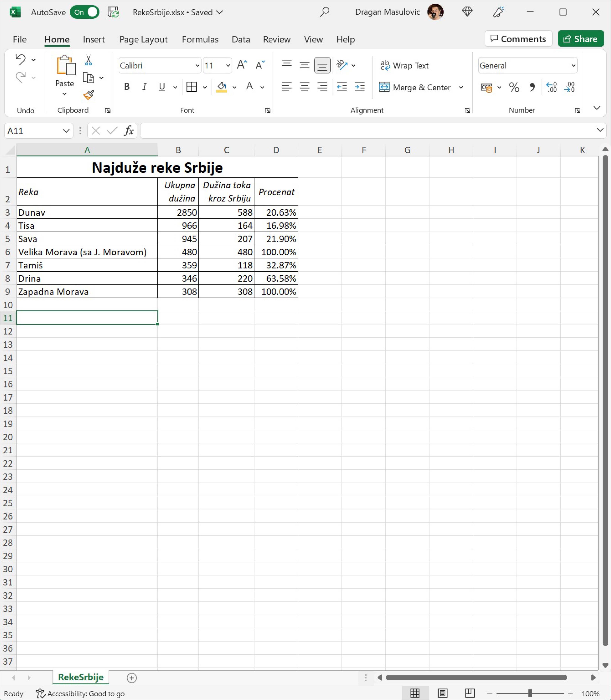Toggle Bold formatting
611x700 pixels.
pyautogui.click(x=127, y=87)
